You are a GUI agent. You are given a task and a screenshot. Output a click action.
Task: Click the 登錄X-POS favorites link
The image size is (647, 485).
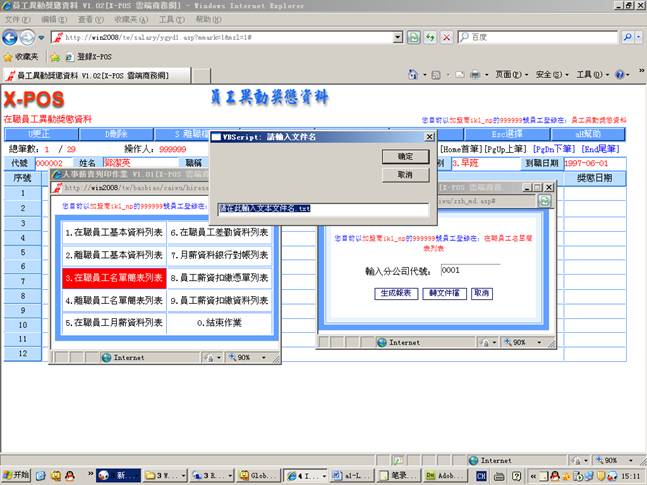pos(89,57)
